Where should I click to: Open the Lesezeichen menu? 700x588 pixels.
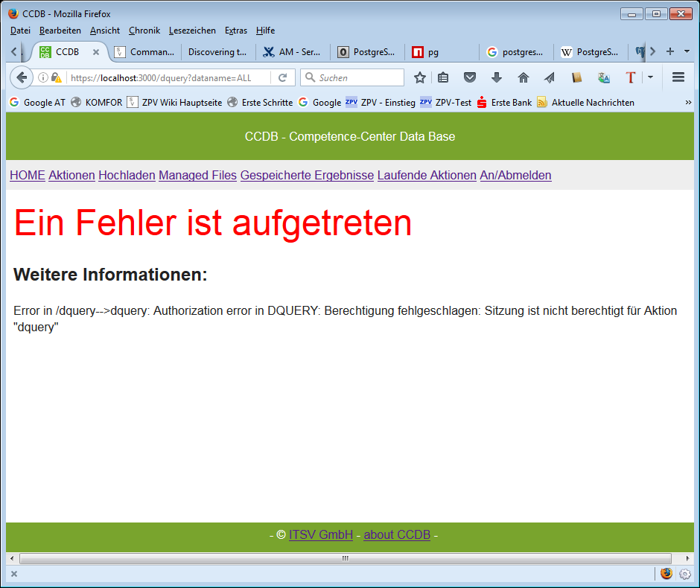[x=192, y=31]
